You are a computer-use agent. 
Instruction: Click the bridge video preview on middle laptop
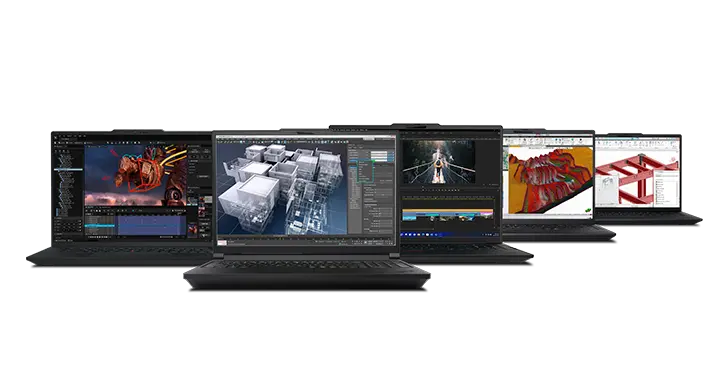pyautogui.click(x=438, y=162)
